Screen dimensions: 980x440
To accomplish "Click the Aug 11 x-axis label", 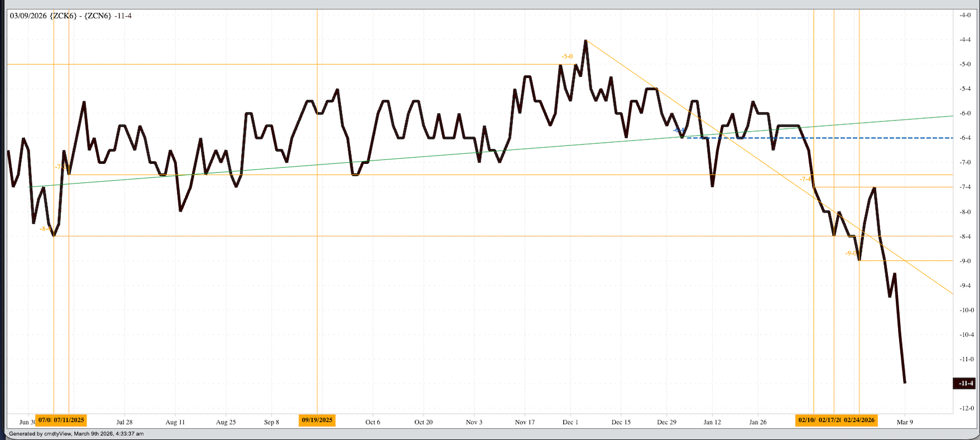I will pos(175,422).
